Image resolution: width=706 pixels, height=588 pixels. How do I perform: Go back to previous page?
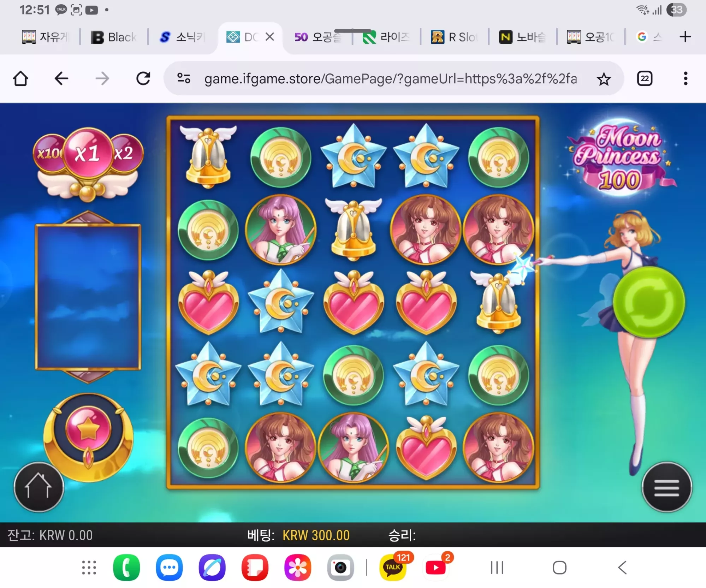point(61,78)
